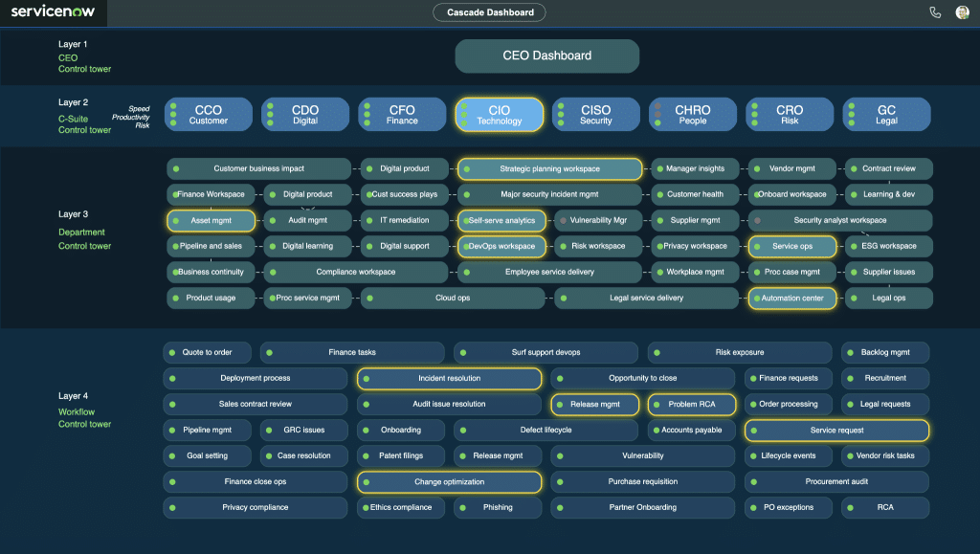Select the CCO Customer tile

[x=208, y=114]
